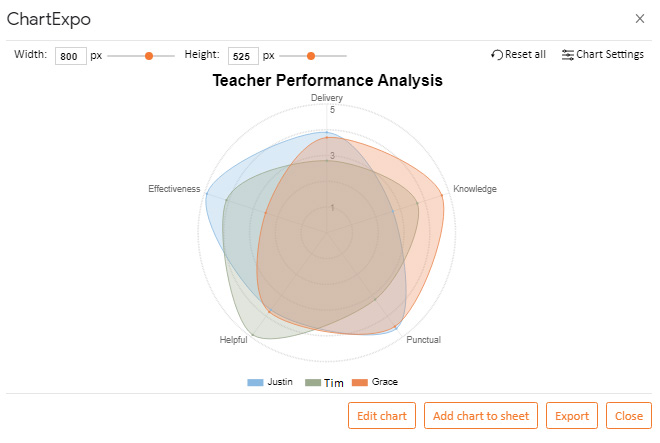
Task: Toggle Grace series via orange legend swatch
Action: 360,382
